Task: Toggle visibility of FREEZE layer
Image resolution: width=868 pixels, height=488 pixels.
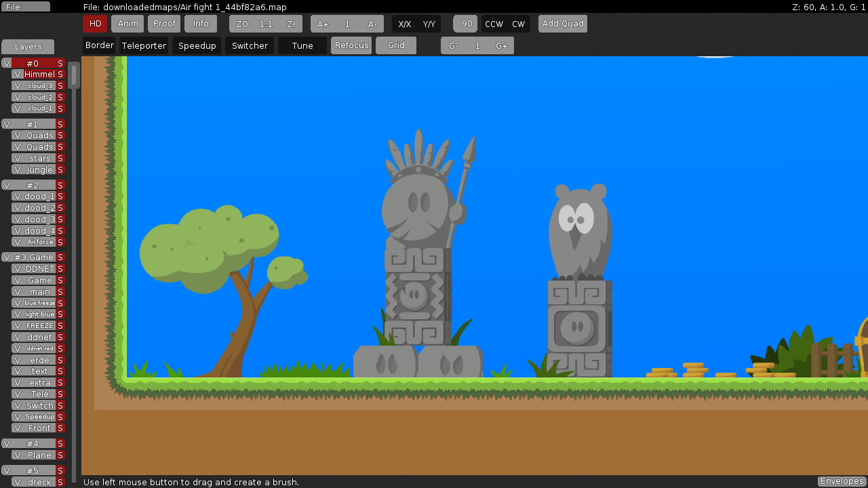Action: 18,326
